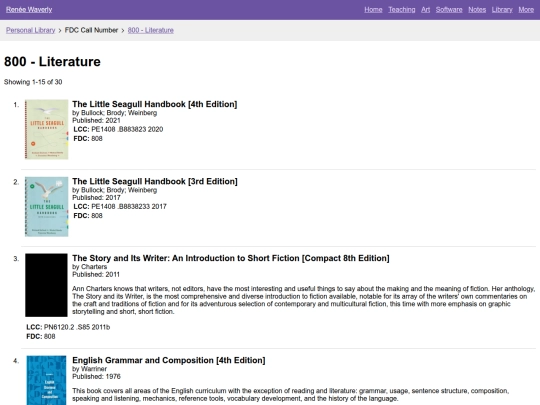This screenshot has width=540, height=405.
Task: Click Published: 2021 text
Action: (x=96, y=121)
